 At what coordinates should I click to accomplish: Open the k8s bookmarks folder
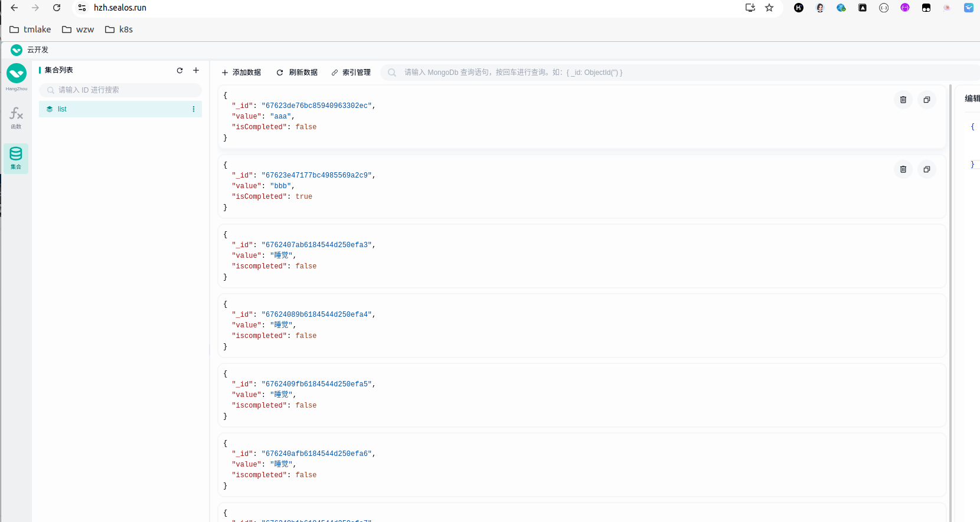point(119,29)
